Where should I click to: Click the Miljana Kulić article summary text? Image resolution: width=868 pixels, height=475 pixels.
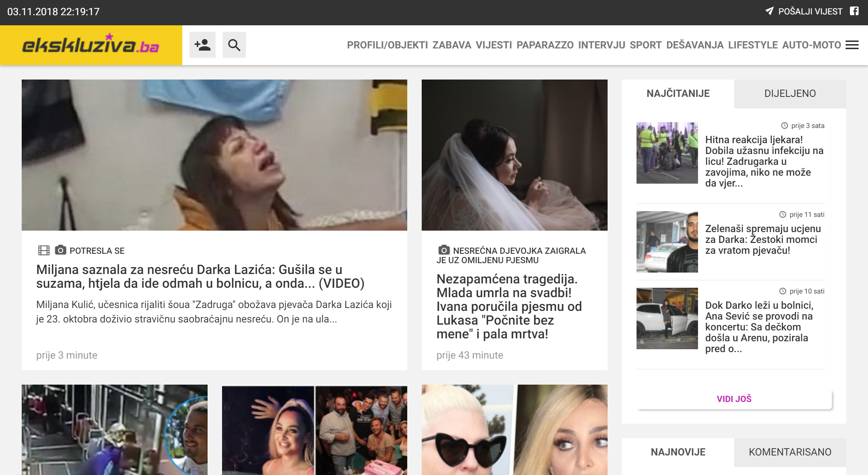(214, 312)
